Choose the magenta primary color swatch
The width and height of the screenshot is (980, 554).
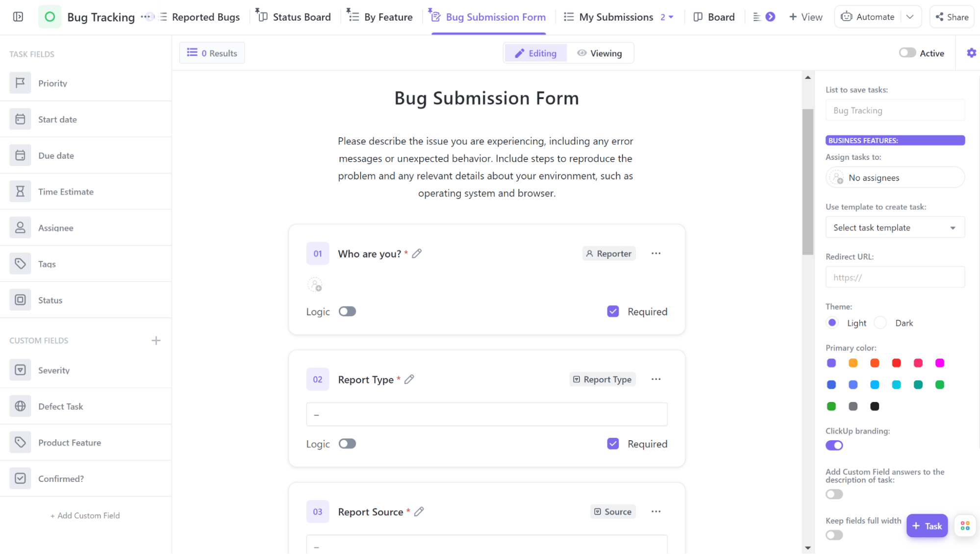(x=939, y=363)
